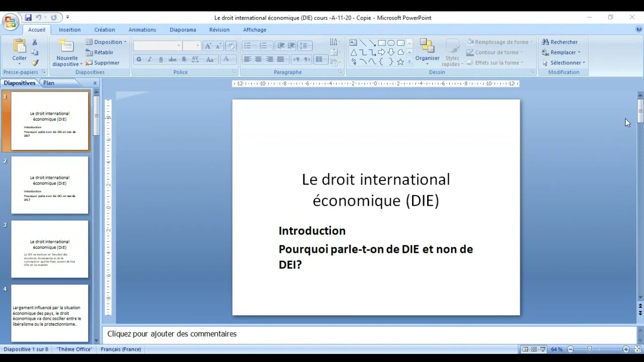Switch to the Animations ribbon tab
The image size is (644, 362).
point(142,30)
